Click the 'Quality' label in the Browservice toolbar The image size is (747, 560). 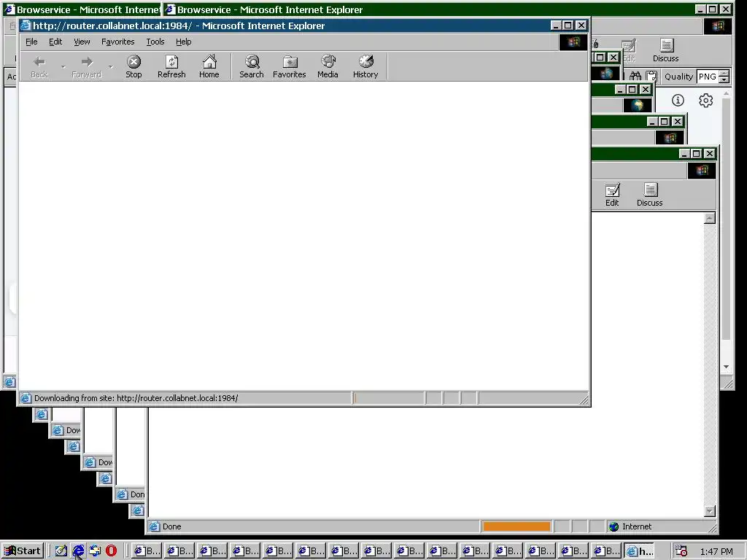[678, 76]
